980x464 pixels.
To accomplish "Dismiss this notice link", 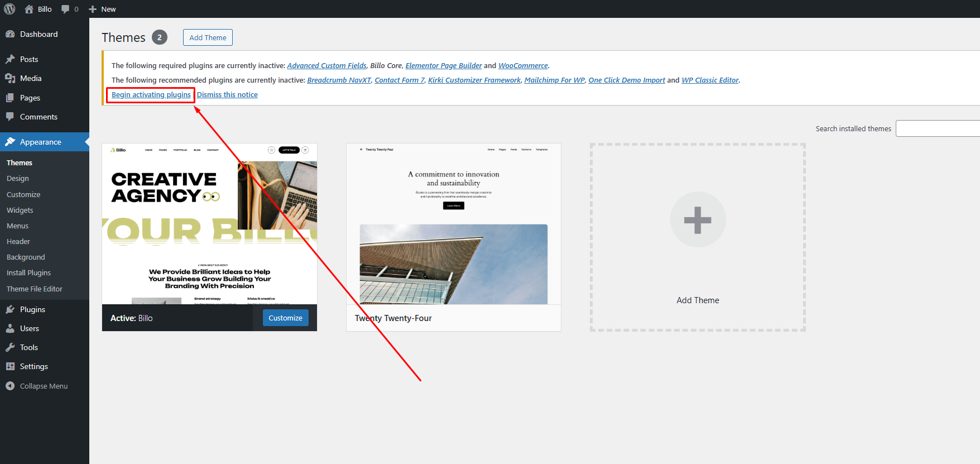I will click(x=227, y=94).
